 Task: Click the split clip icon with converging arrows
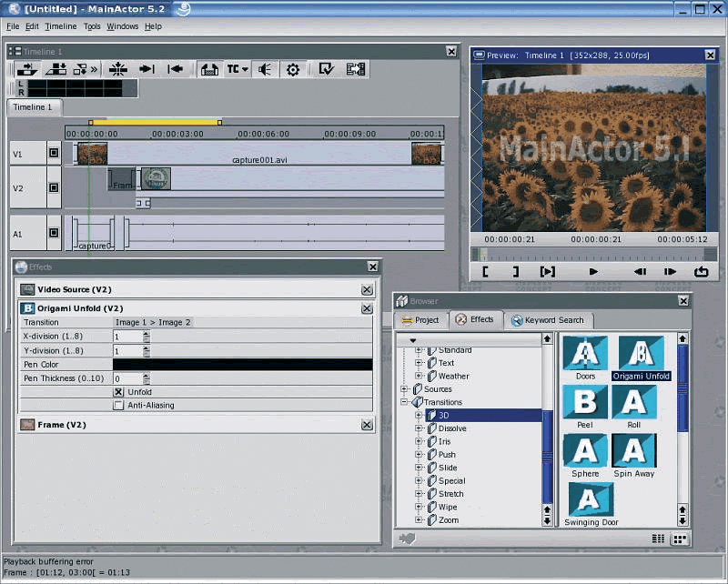click(x=118, y=70)
